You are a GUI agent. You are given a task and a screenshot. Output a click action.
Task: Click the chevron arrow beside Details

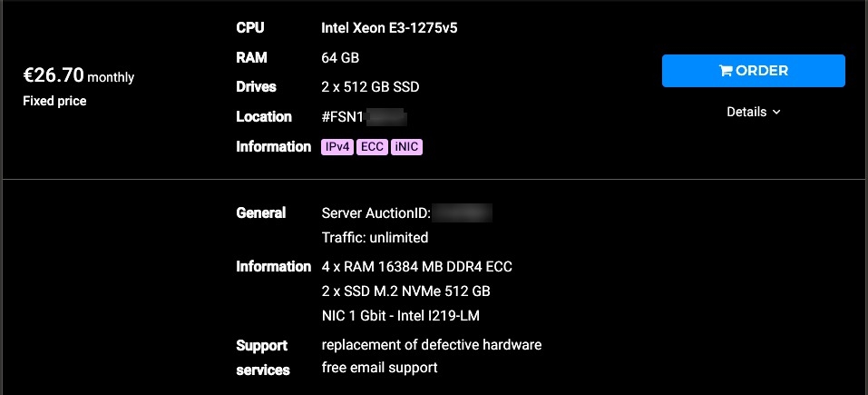click(x=776, y=113)
